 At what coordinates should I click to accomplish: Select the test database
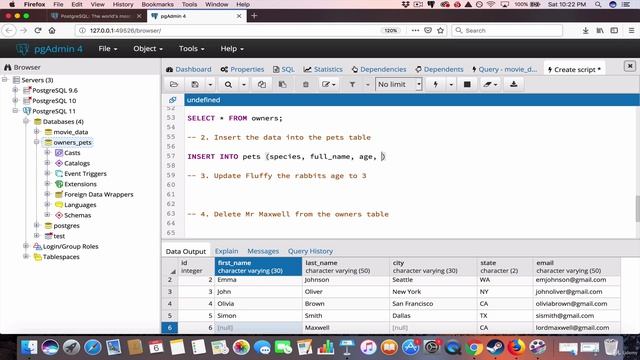(x=59, y=236)
